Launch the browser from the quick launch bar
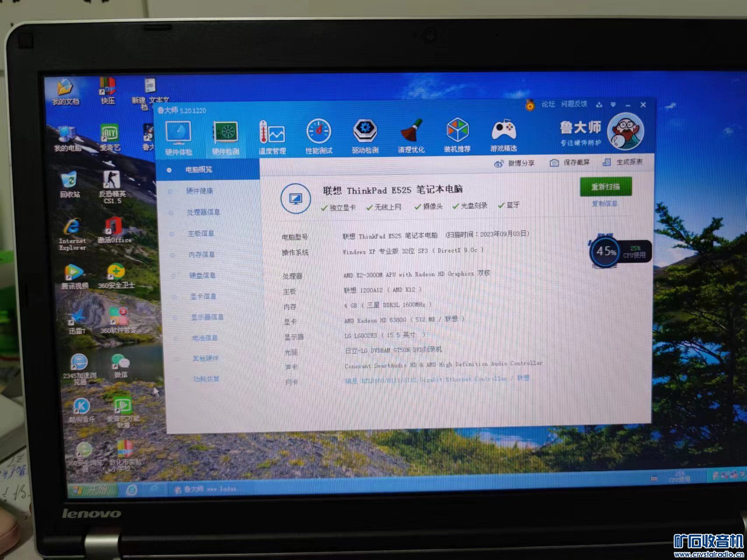747x560 pixels. pos(131,490)
